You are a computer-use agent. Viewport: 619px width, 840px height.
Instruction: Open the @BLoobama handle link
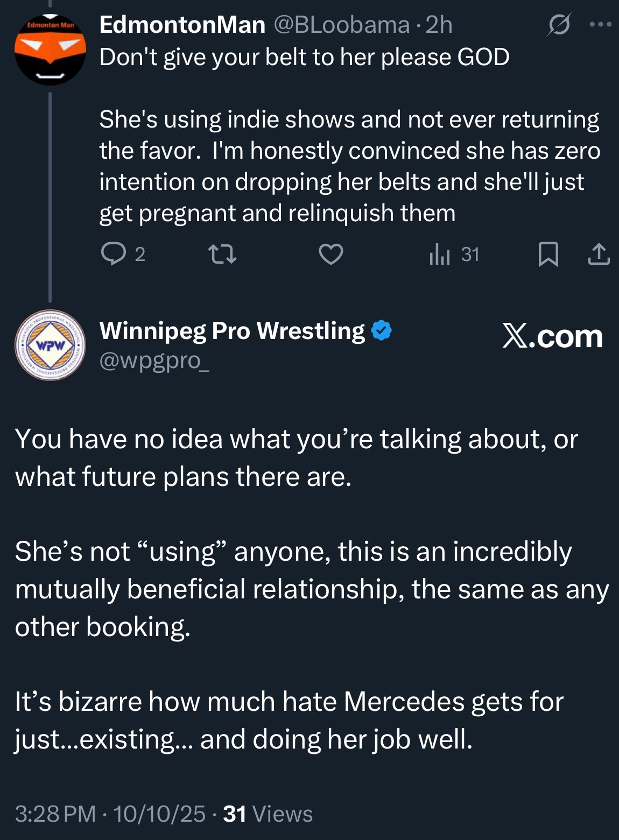[342, 25]
